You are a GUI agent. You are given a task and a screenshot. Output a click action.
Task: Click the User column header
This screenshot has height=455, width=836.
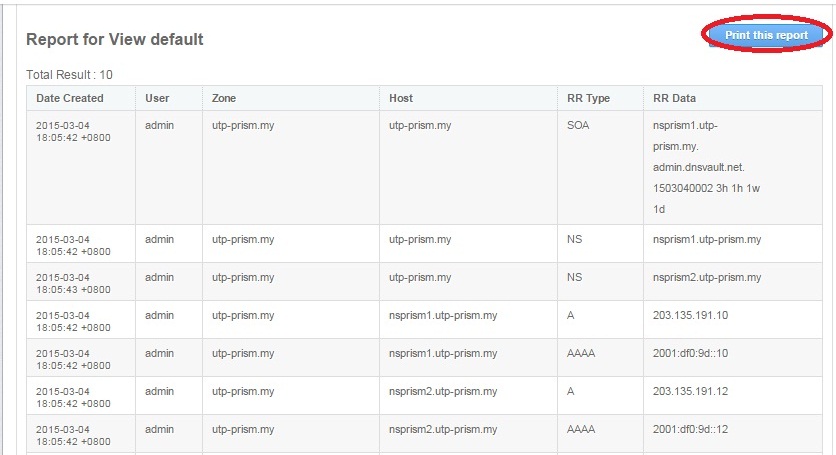(157, 98)
